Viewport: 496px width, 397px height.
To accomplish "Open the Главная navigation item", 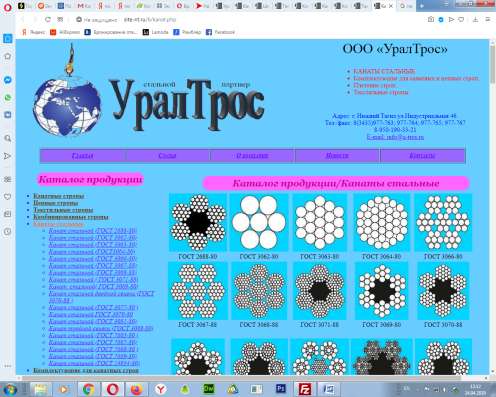I will [x=82, y=156].
